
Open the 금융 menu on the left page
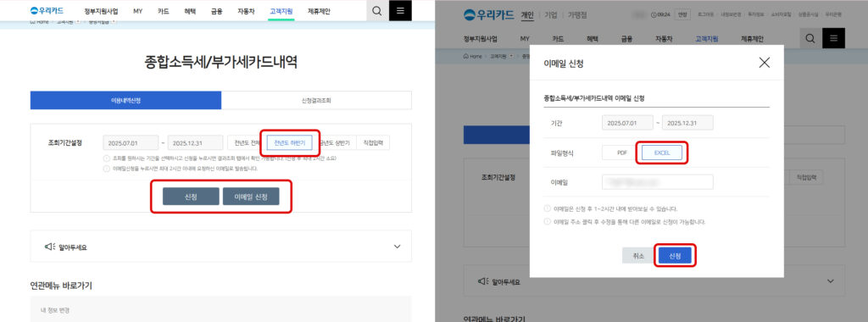tap(216, 11)
